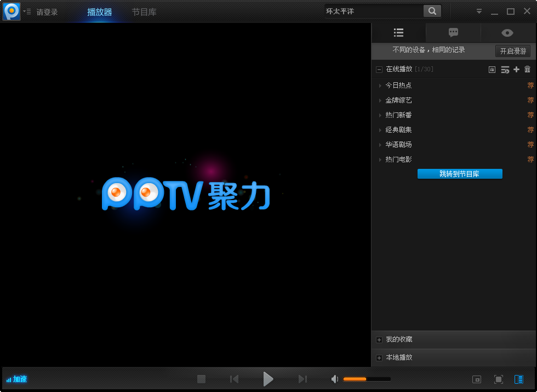Expand the 今日热点 category
Screen dimensions: 537x392
[x=380, y=85]
